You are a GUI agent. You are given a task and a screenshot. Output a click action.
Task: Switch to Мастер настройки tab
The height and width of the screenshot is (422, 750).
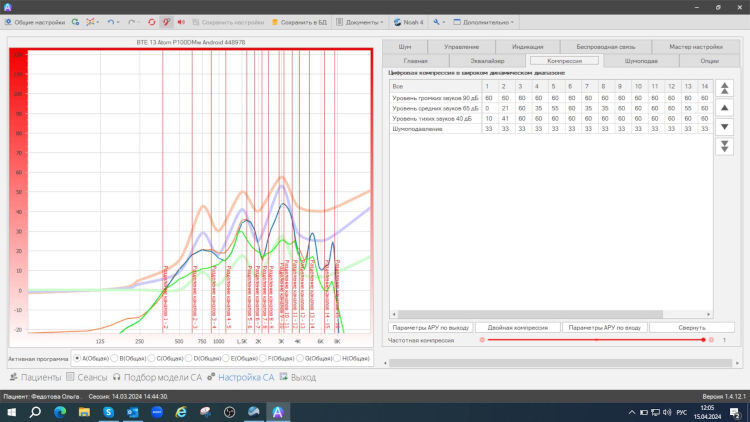pos(695,47)
